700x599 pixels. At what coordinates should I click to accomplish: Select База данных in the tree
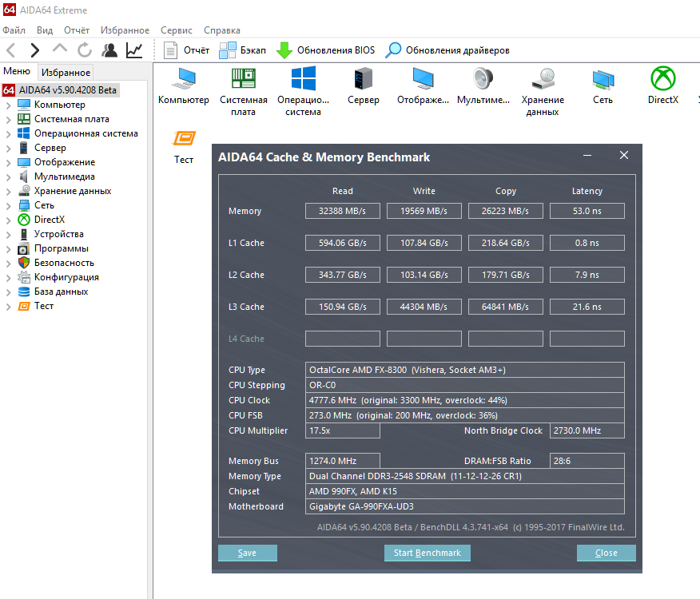point(62,292)
